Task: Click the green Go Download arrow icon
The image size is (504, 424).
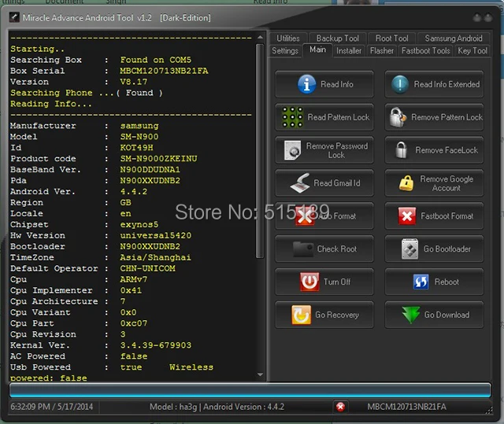Action: click(411, 315)
